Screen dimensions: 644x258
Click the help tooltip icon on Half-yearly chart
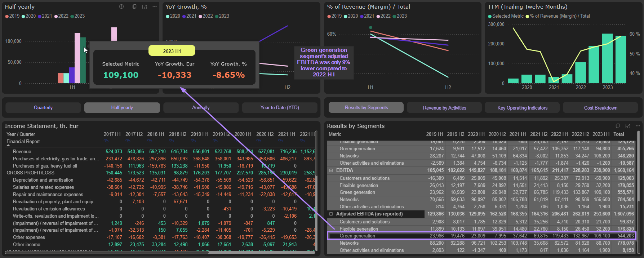121,7
